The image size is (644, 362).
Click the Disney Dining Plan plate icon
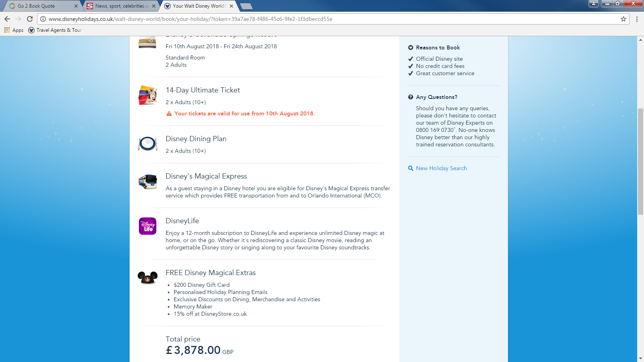click(x=148, y=143)
